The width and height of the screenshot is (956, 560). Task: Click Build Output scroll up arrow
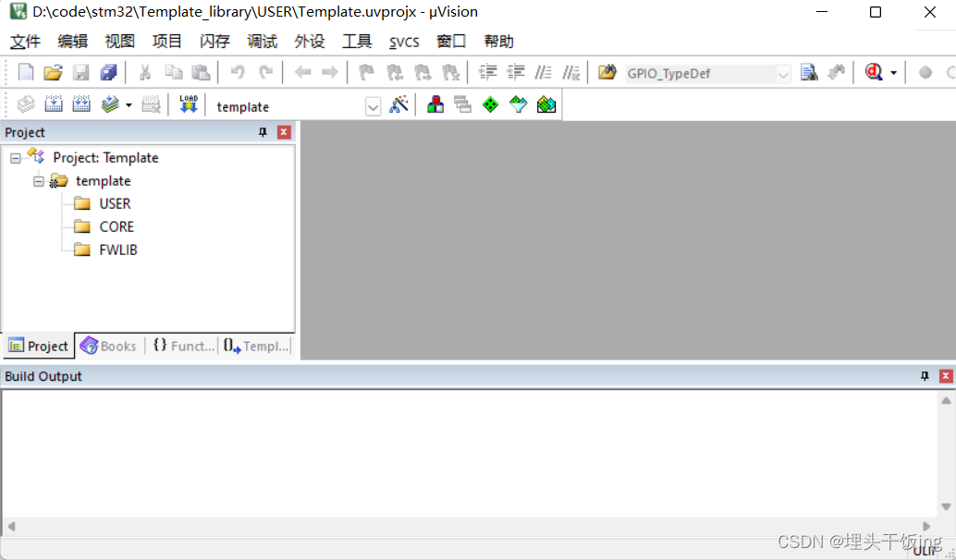(x=946, y=400)
